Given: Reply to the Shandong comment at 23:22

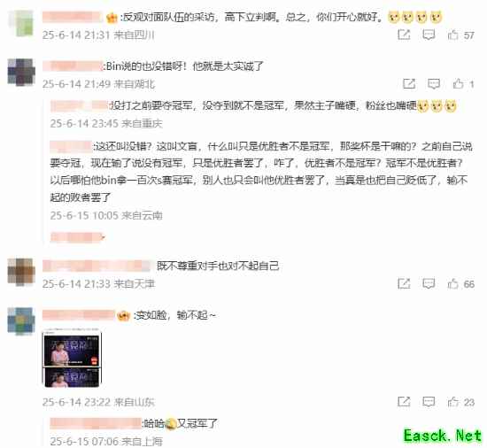Looking at the screenshot, I should point(429,402).
